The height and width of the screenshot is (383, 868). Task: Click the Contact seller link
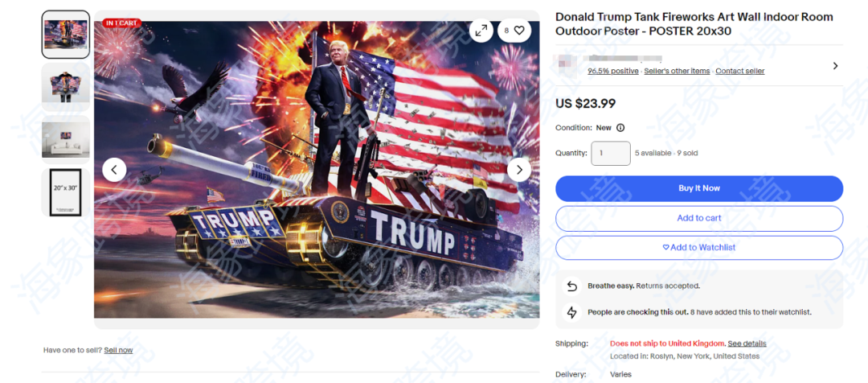(x=740, y=71)
